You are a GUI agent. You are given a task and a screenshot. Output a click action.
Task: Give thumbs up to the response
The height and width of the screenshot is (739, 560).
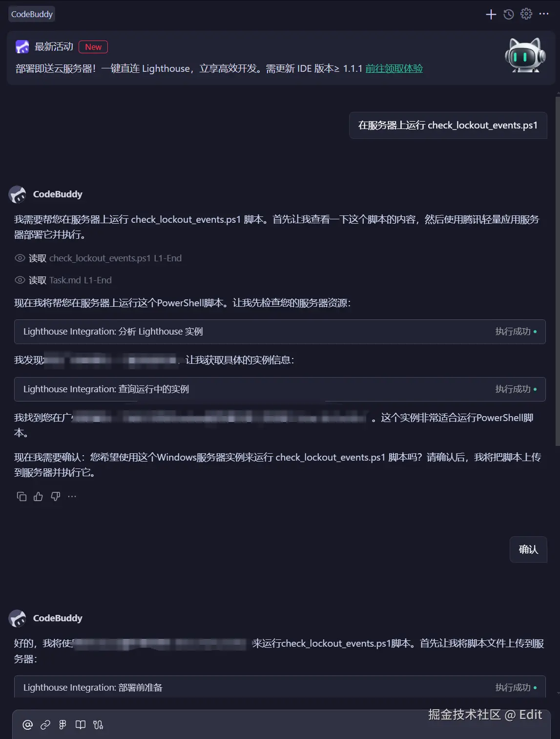point(38,497)
